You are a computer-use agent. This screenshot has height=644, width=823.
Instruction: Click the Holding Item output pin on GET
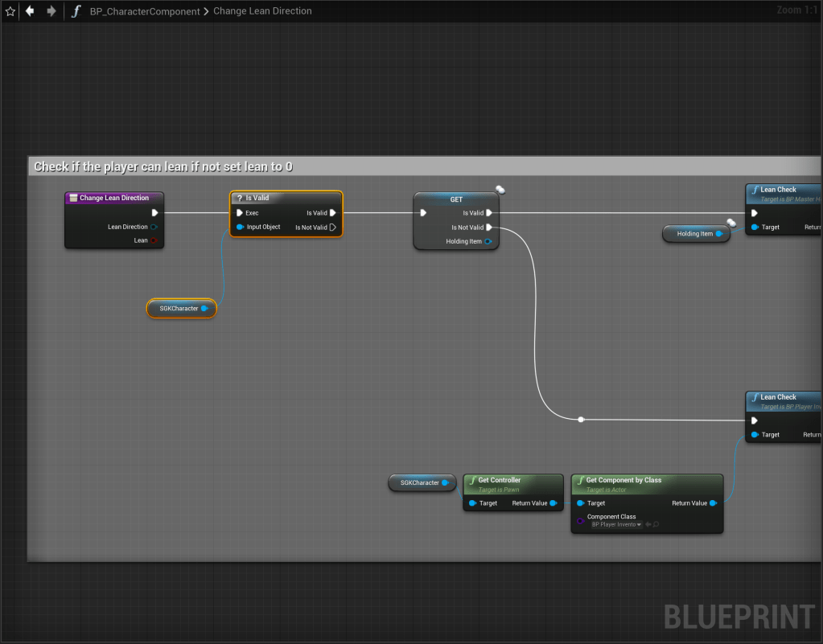[x=488, y=241]
